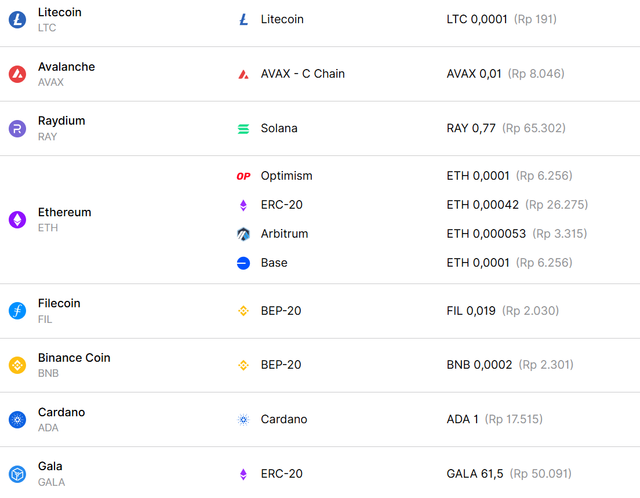This screenshot has height=498, width=640.
Task: Click the GALA 61,5 fee value
Action: 475,474
